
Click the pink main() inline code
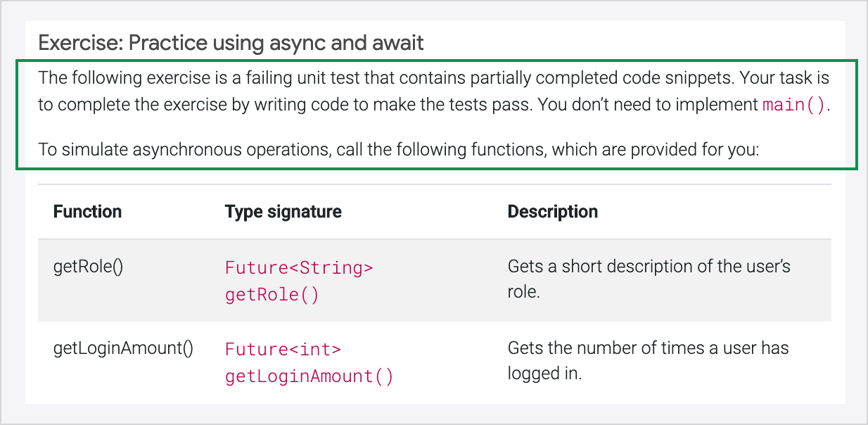pyautogui.click(x=795, y=106)
